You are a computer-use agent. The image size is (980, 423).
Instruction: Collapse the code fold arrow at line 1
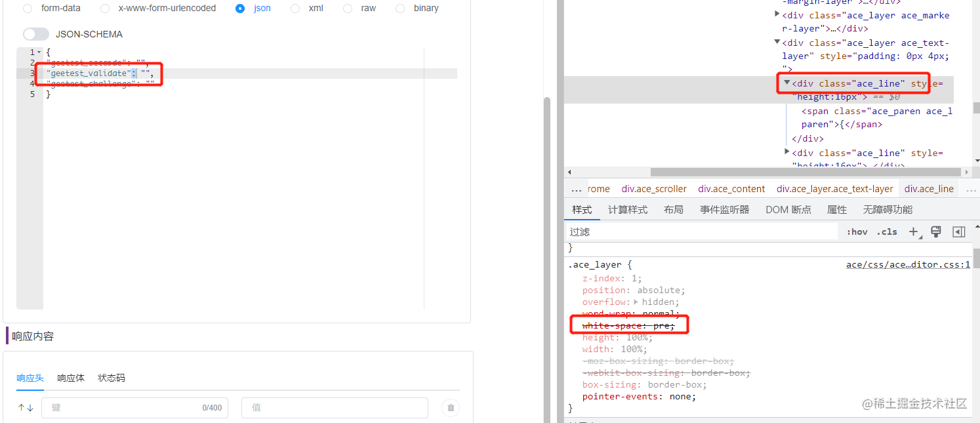click(x=38, y=52)
